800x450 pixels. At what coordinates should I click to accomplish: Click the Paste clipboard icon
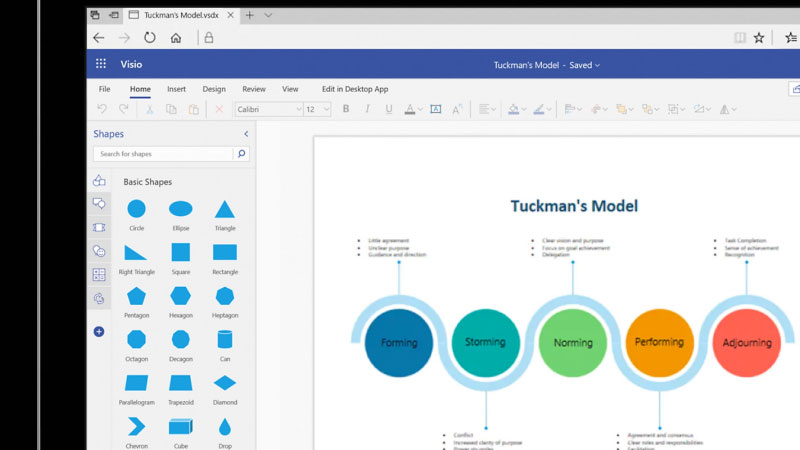point(193,109)
